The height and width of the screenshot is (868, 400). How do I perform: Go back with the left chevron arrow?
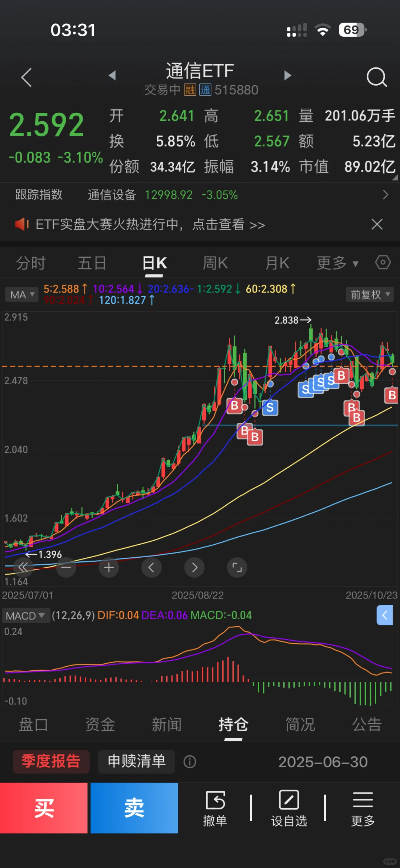26,77
